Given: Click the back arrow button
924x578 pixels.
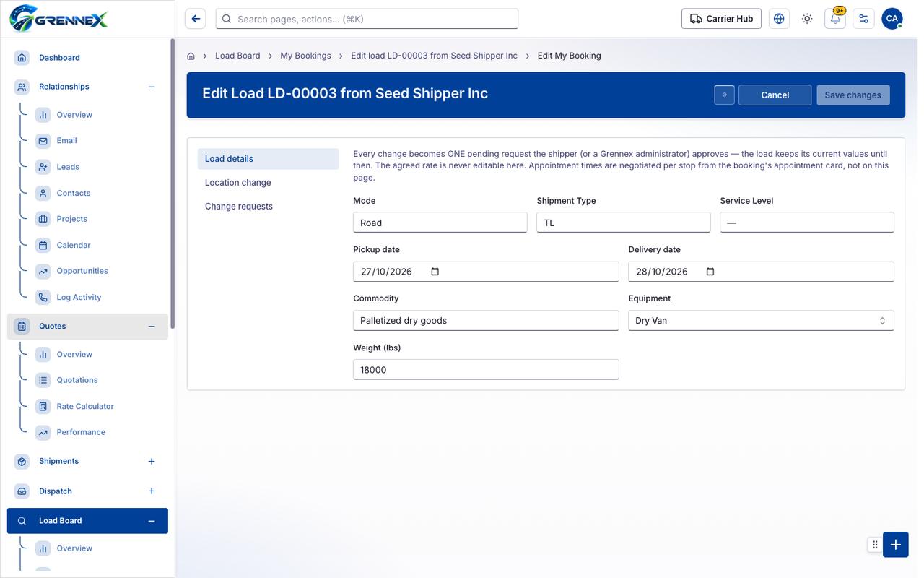Looking at the screenshot, I should click(196, 19).
